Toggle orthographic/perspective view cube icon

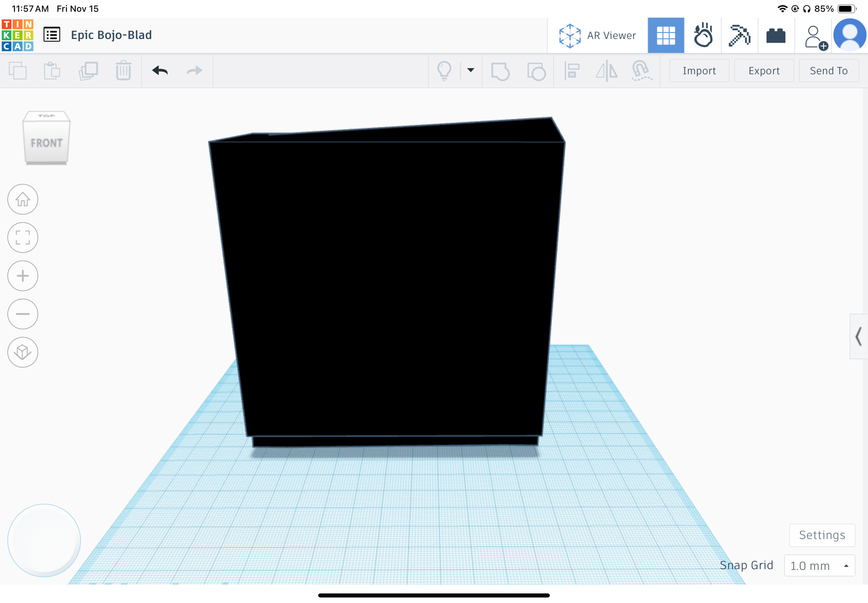coord(23,352)
